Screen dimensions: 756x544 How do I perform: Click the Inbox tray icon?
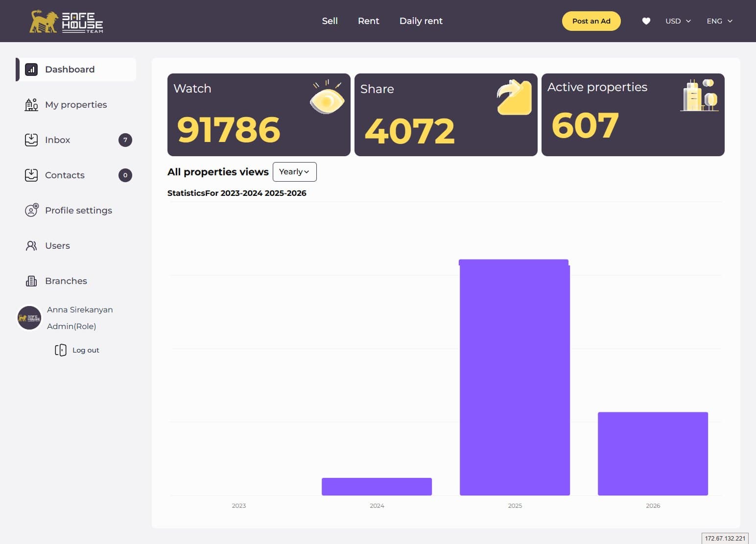coord(31,140)
